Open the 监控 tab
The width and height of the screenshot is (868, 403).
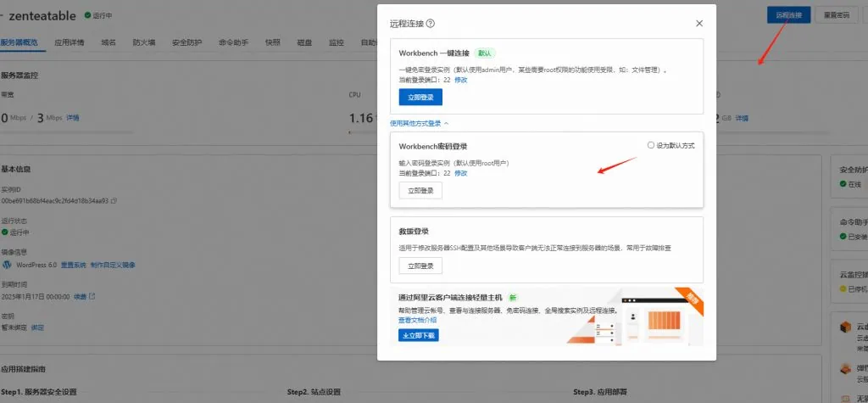click(336, 42)
